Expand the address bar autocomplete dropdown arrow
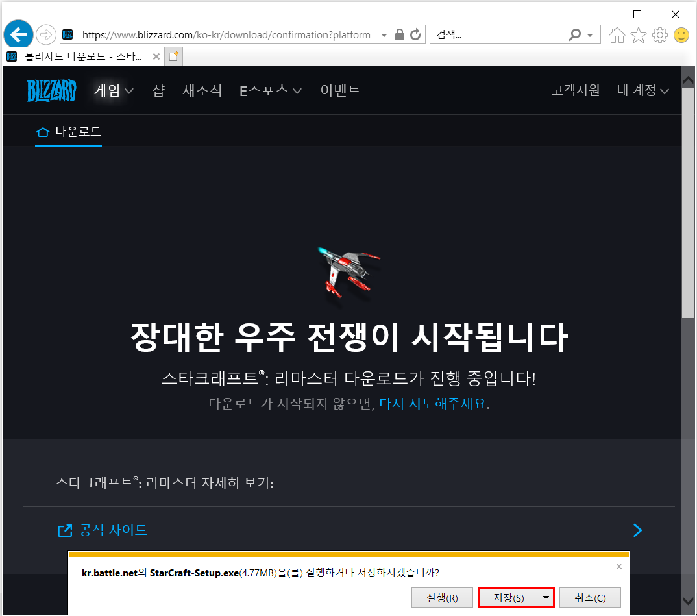The width and height of the screenshot is (697, 616). point(384,35)
